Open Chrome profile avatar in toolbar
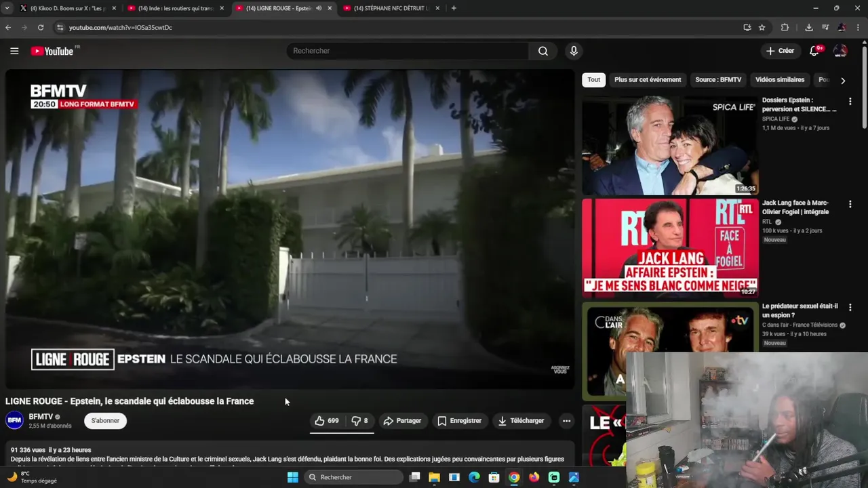The image size is (868, 488). point(842,28)
